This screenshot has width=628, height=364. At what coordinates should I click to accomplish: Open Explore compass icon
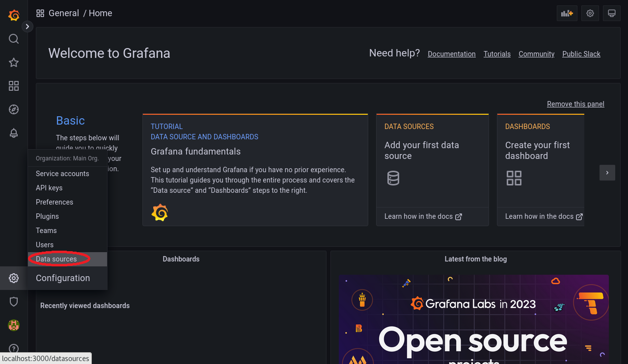pyautogui.click(x=14, y=109)
